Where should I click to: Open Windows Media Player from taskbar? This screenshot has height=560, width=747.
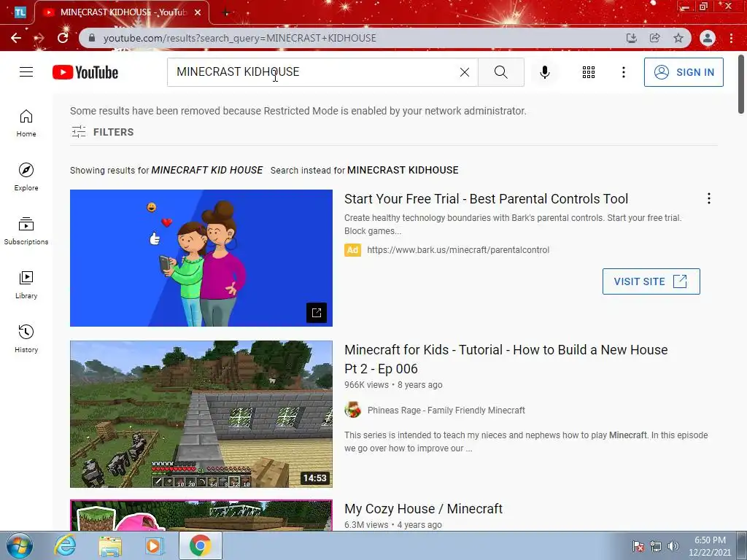155,545
